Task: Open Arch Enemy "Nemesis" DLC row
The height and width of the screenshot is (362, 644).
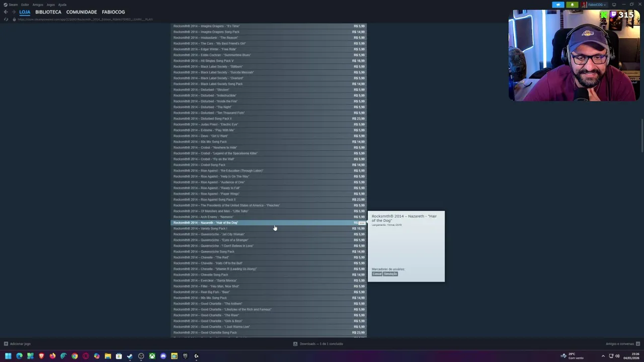Action: pos(269,217)
